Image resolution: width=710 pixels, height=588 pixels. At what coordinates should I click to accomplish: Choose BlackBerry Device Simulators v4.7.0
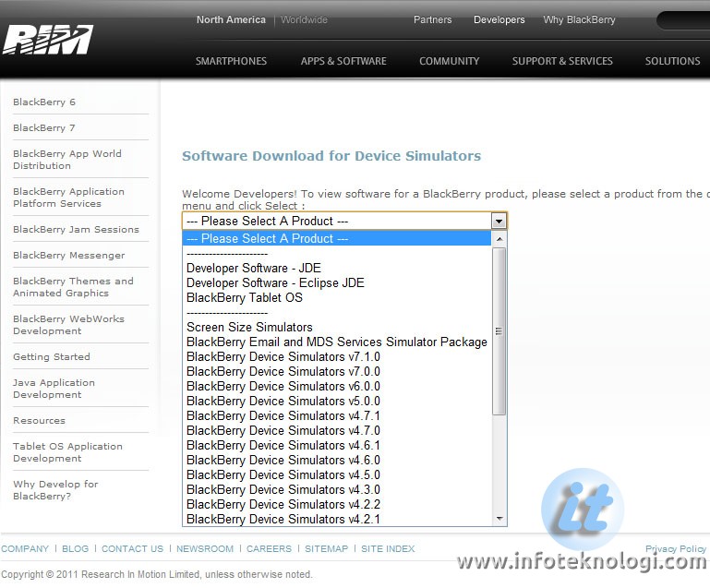(337, 430)
